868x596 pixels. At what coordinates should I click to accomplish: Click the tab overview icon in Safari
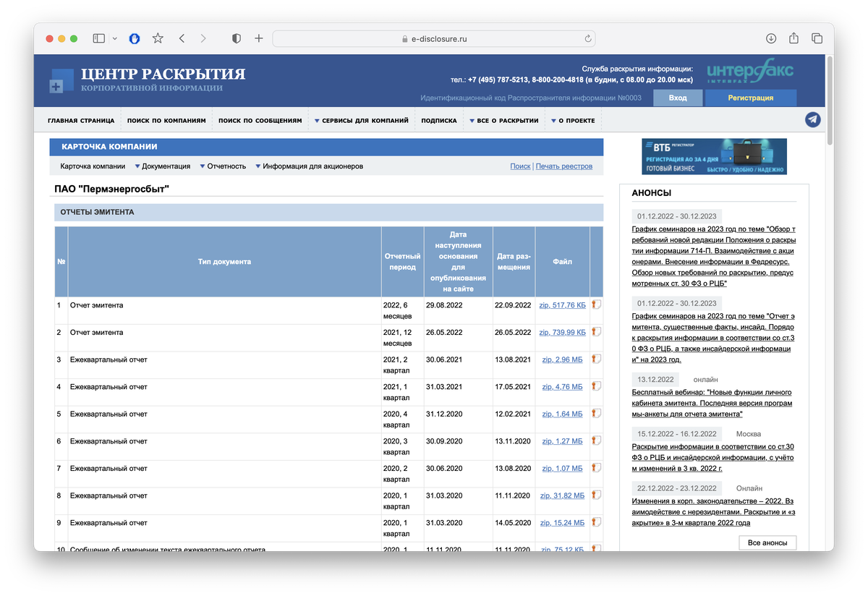click(x=817, y=38)
